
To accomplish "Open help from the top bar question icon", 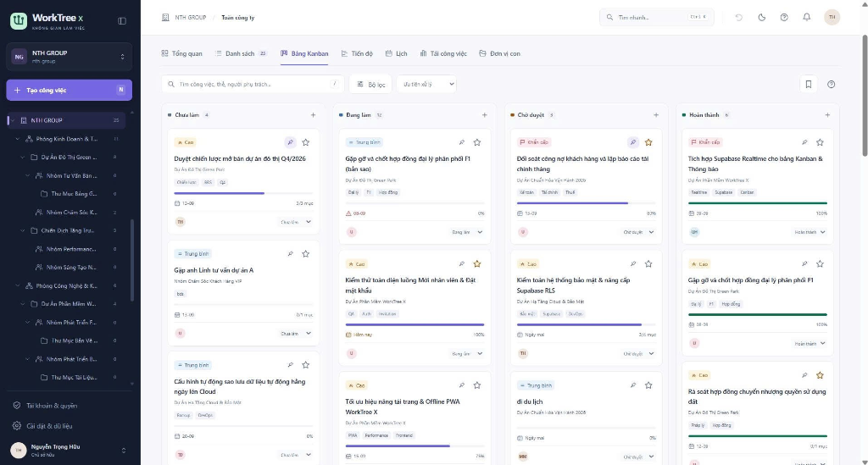I will pos(784,17).
